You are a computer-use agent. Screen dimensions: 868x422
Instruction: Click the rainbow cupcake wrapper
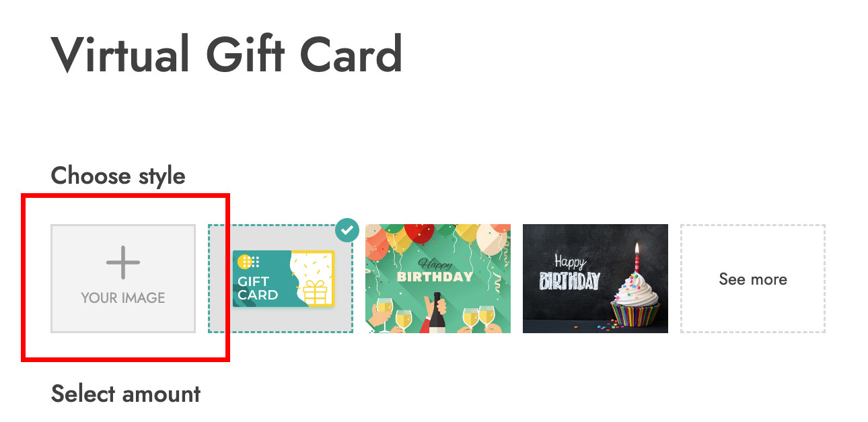[x=635, y=314]
